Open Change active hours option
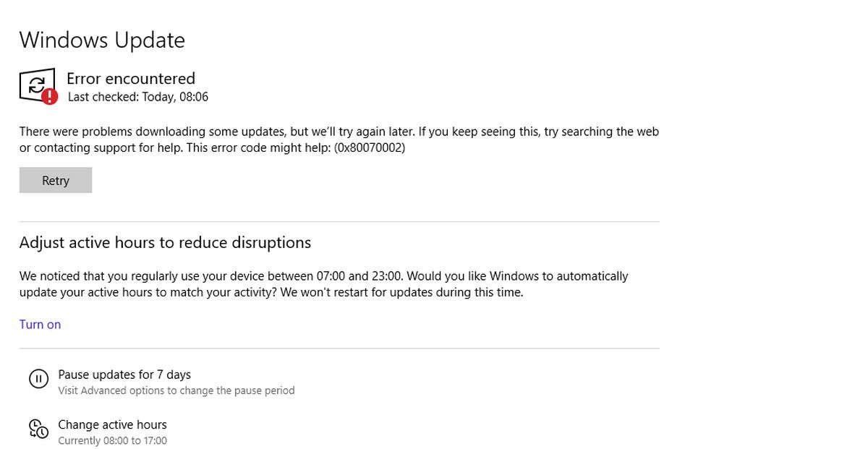 pos(112,424)
